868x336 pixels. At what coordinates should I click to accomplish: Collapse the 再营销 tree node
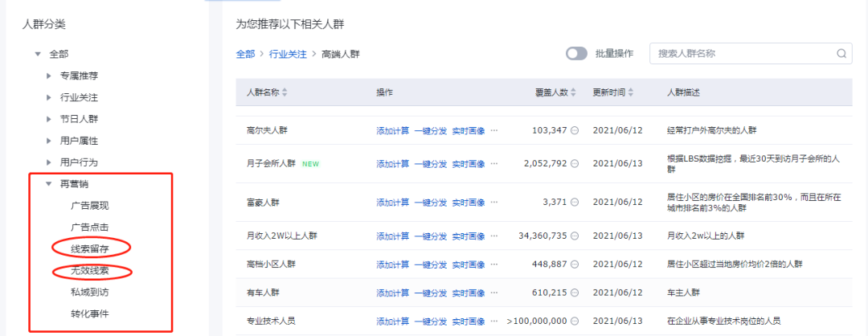click(49, 183)
